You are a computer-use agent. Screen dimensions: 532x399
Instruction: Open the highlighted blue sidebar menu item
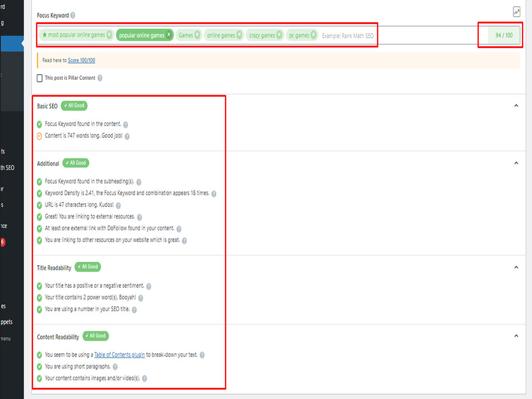click(12, 44)
